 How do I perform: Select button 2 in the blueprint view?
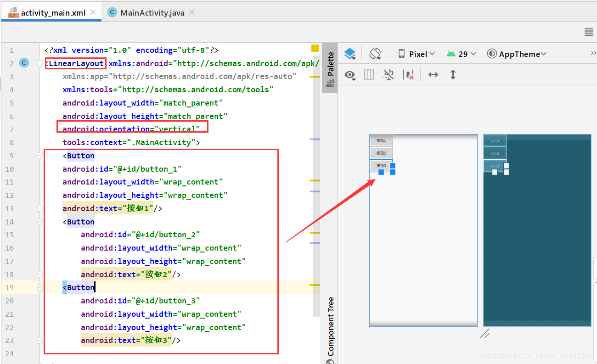[x=495, y=153]
